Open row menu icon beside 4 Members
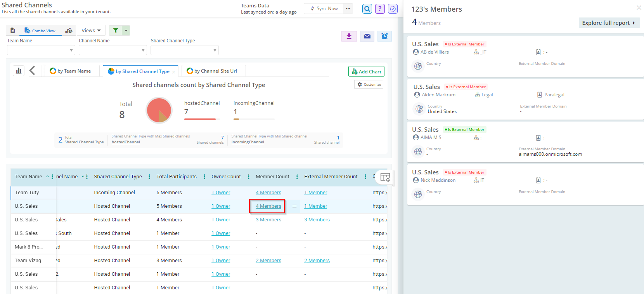Screen dimensions: 644x294 (x=294, y=206)
